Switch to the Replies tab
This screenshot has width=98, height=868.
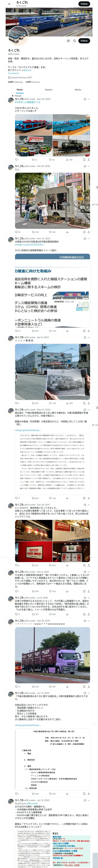(x=49, y=90)
